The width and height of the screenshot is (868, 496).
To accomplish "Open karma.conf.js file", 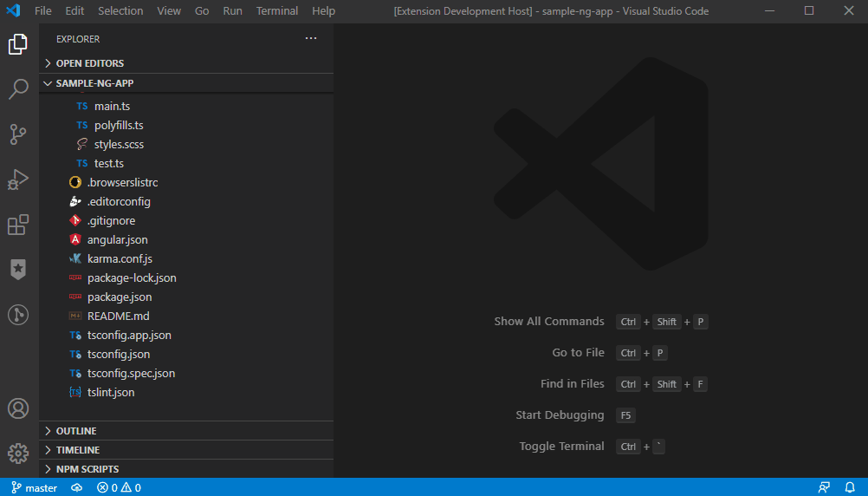I will coord(186,258).
